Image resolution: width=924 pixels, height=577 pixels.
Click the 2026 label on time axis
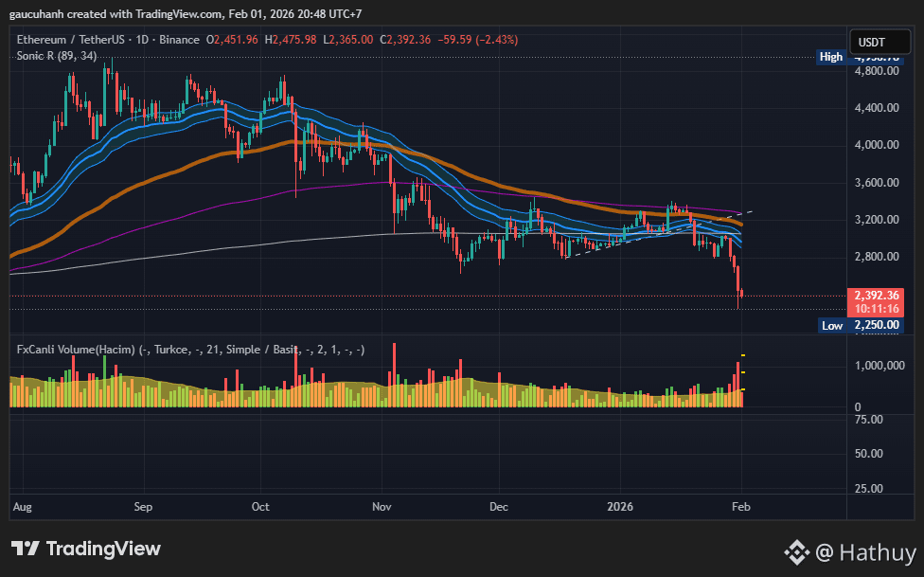(x=620, y=507)
